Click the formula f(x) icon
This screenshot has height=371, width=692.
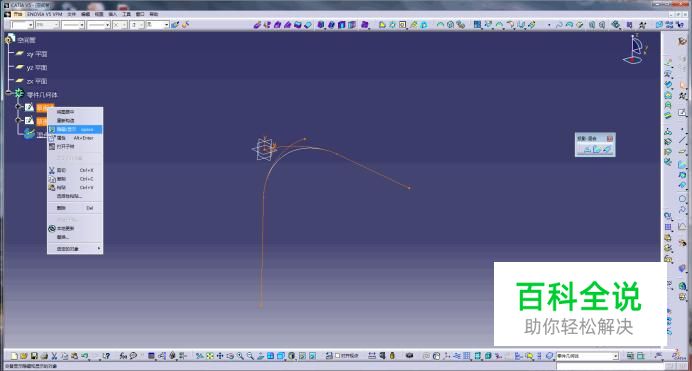click(x=123, y=356)
